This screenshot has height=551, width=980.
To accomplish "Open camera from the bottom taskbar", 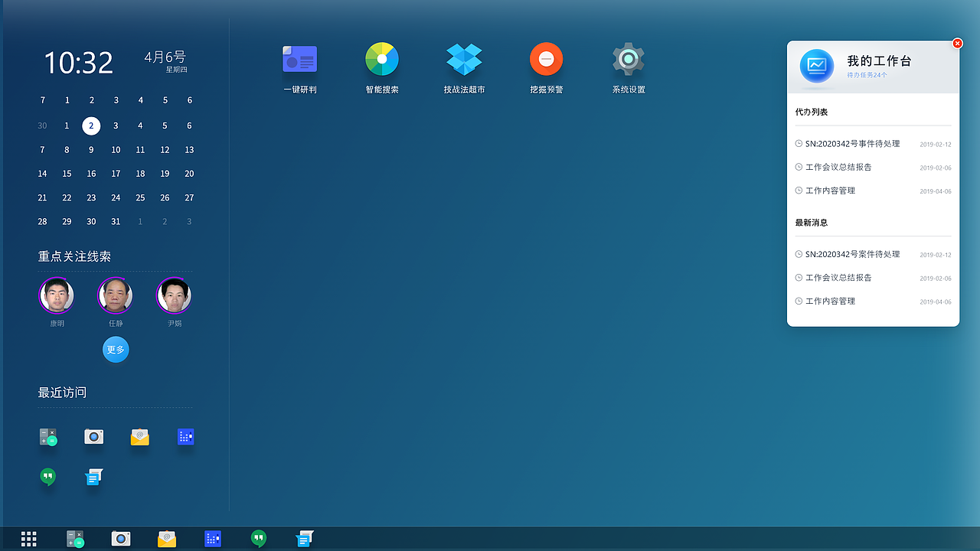I will coord(121,539).
